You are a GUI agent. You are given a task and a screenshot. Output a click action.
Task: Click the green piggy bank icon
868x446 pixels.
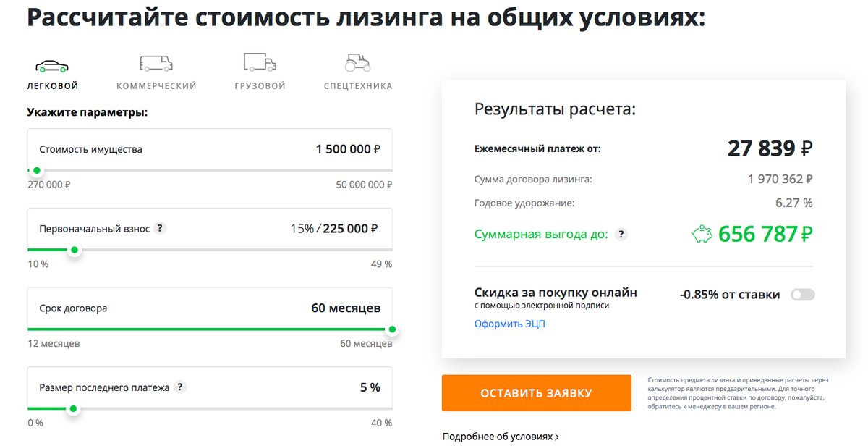click(x=702, y=234)
